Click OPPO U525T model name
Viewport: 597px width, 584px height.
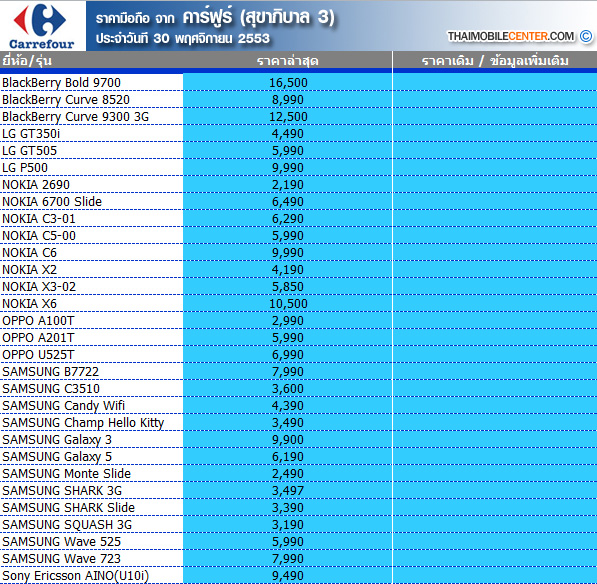point(38,354)
